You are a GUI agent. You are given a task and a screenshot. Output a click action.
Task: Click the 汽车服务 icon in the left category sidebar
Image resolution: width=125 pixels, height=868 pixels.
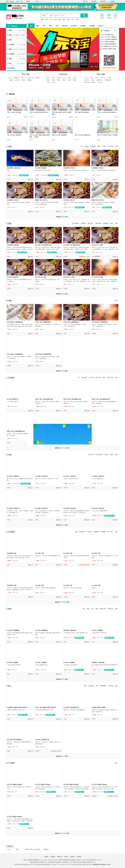[8, 68]
